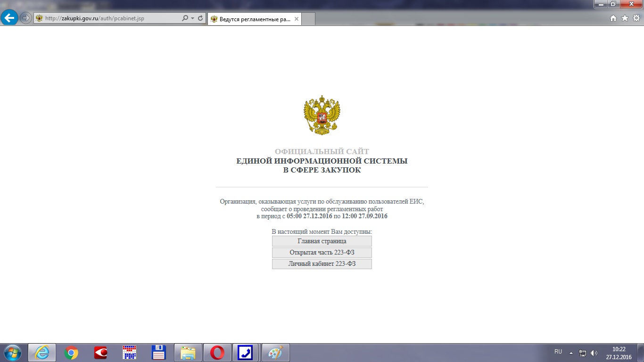Screen dimensions: 644x362
Task: Expand the address bar autocomplete dropdown arrow
Action: 192,18
